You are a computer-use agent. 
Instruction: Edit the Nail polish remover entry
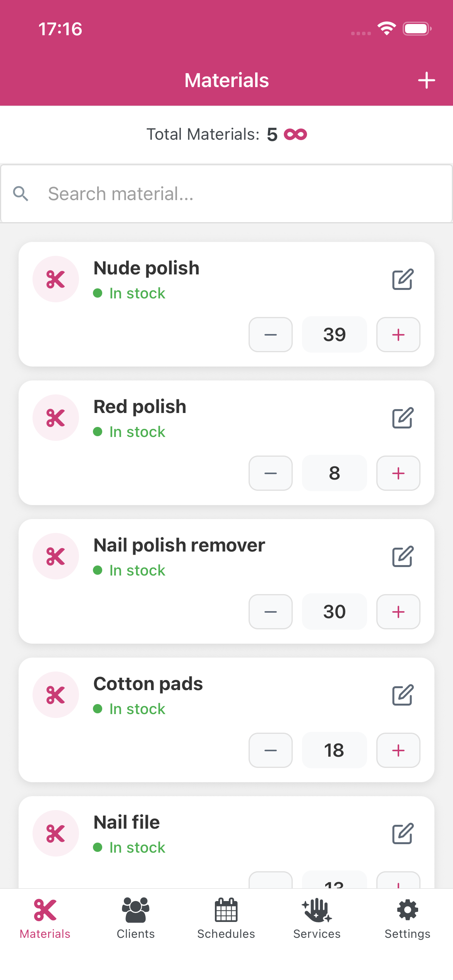point(403,557)
